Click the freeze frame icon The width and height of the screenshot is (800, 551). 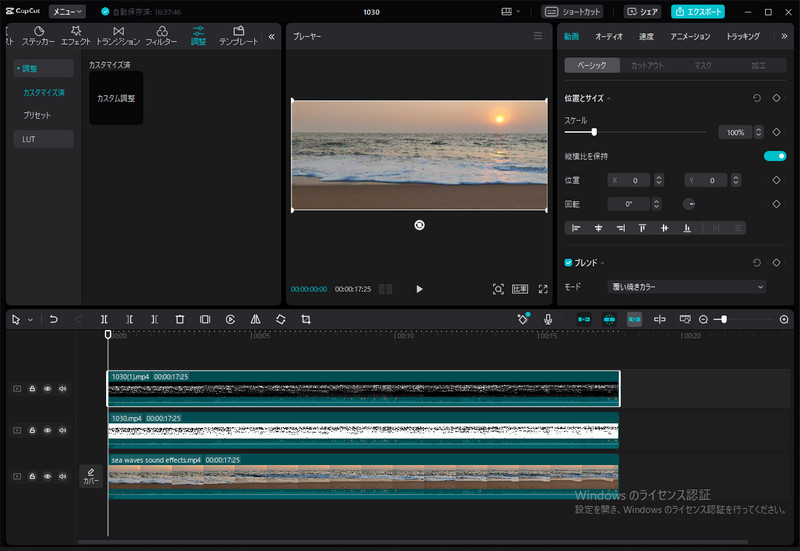pyautogui.click(x=205, y=319)
